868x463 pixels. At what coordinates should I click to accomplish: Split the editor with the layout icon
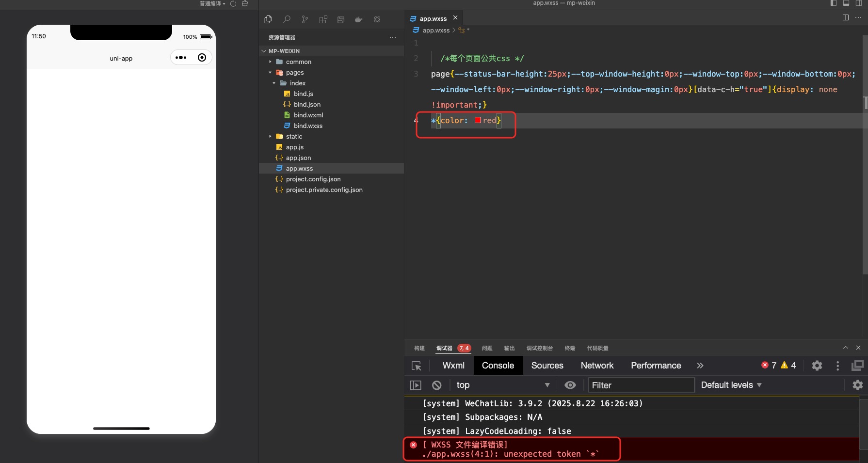click(x=845, y=17)
